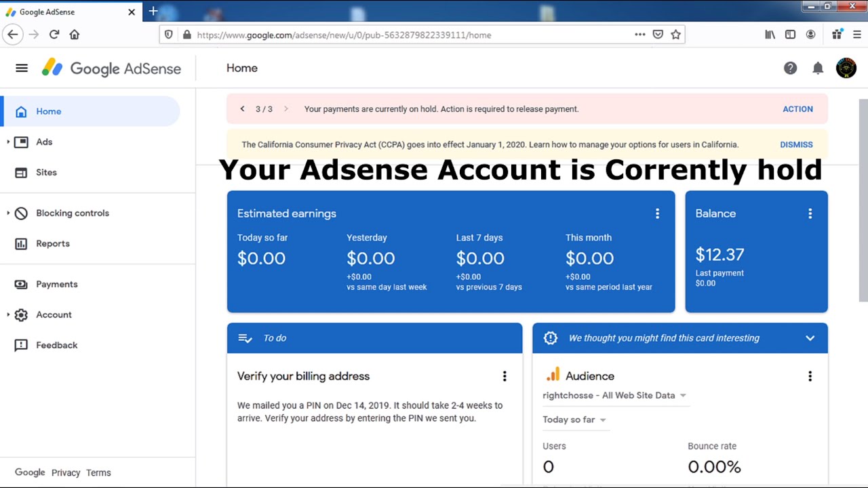868x488 pixels.
Task: Collapse the interesting card chevron
Action: 810,338
